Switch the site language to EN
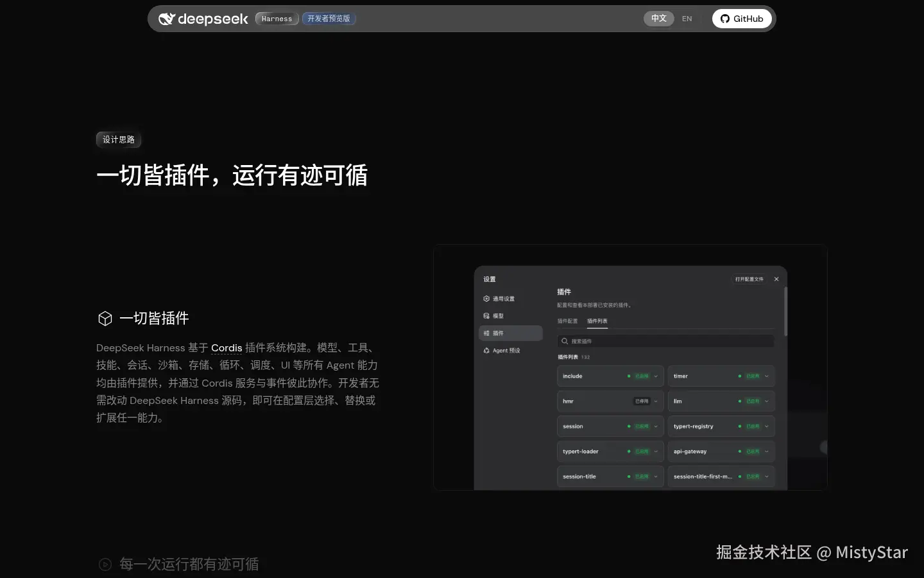 pos(687,19)
